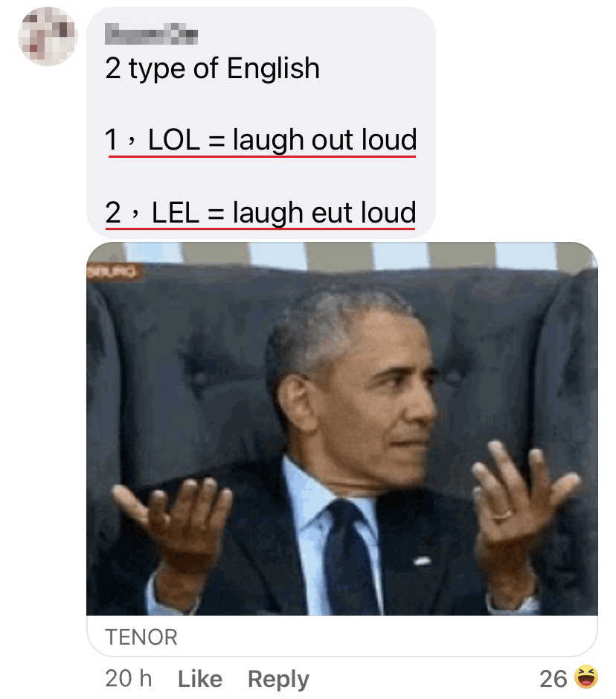Click the lapel pin on the suit
616x699 pixels.
(422, 561)
